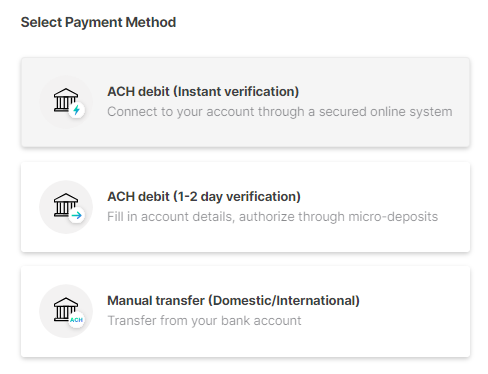Click the 'micro-deposits' word in second card

[393, 217]
